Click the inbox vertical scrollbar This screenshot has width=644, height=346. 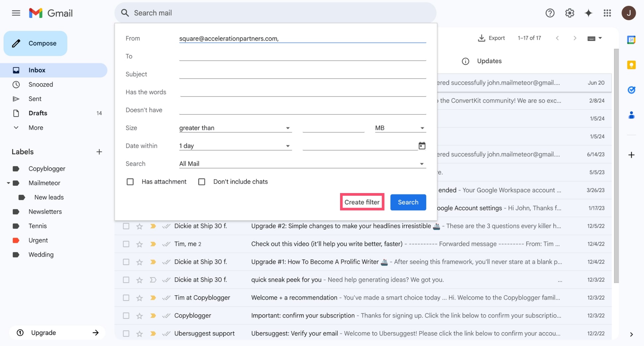pos(616,166)
